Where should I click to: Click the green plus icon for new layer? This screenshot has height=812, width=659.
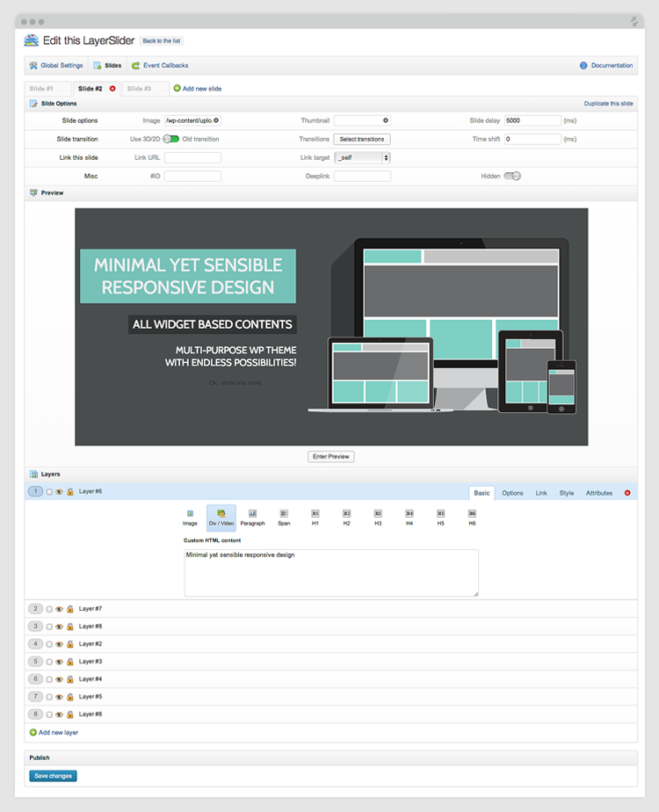33,732
